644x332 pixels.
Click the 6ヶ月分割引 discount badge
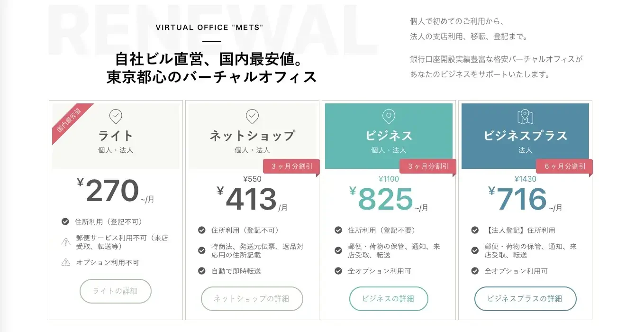click(565, 166)
